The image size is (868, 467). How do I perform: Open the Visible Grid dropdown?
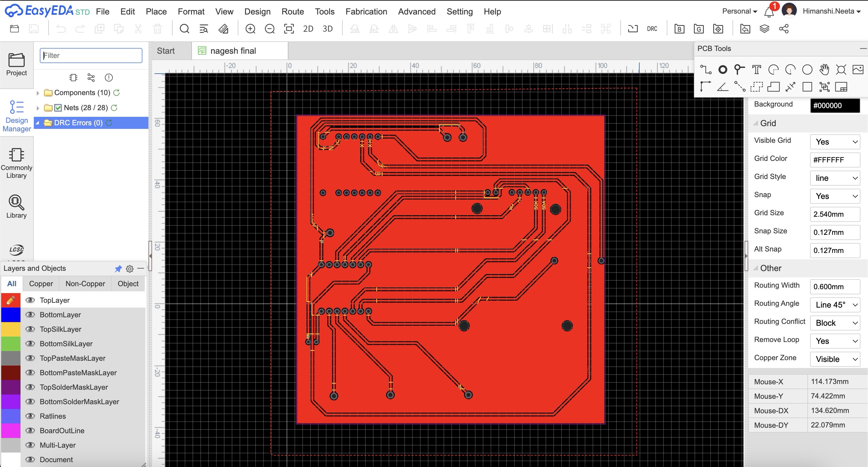(x=835, y=142)
